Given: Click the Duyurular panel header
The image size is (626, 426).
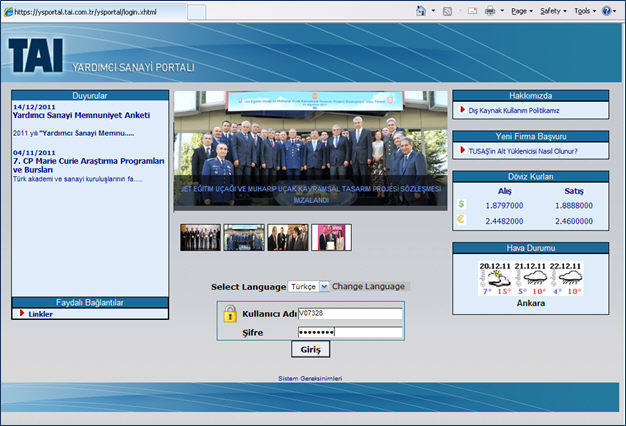Looking at the screenshot, I should click(90, 95).
